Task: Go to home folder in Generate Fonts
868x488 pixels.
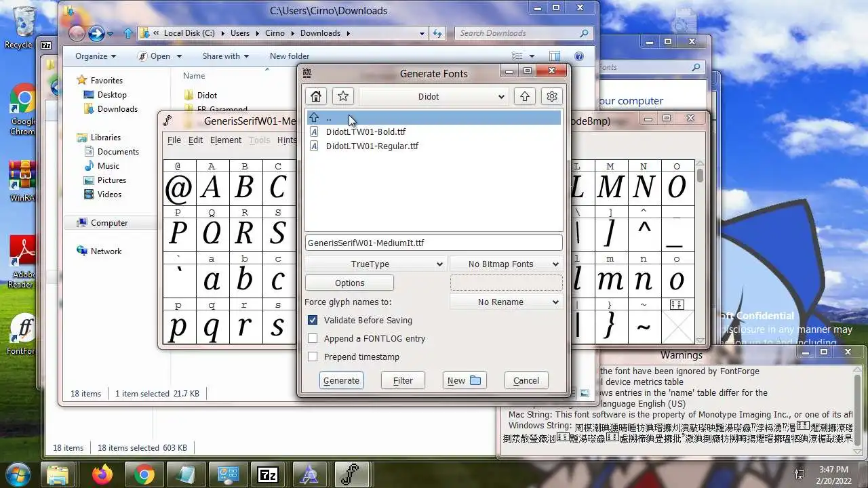Action: click(316, 96)
